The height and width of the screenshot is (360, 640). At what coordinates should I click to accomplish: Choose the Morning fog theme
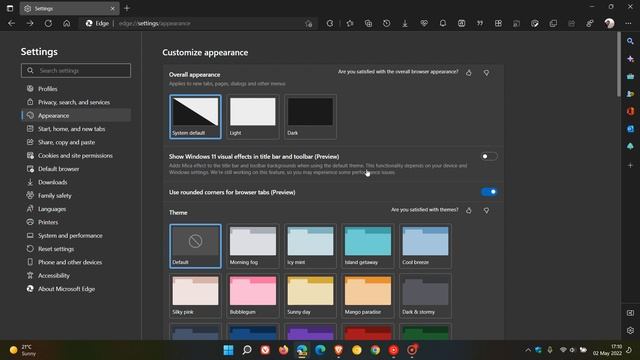click(x=253, y=246)
